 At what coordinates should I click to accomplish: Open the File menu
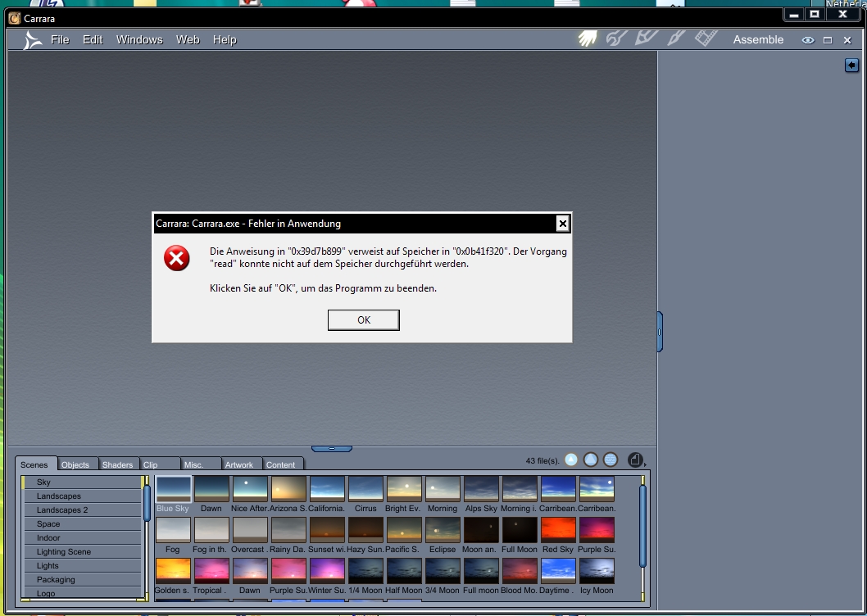click(x=60, y=40)
